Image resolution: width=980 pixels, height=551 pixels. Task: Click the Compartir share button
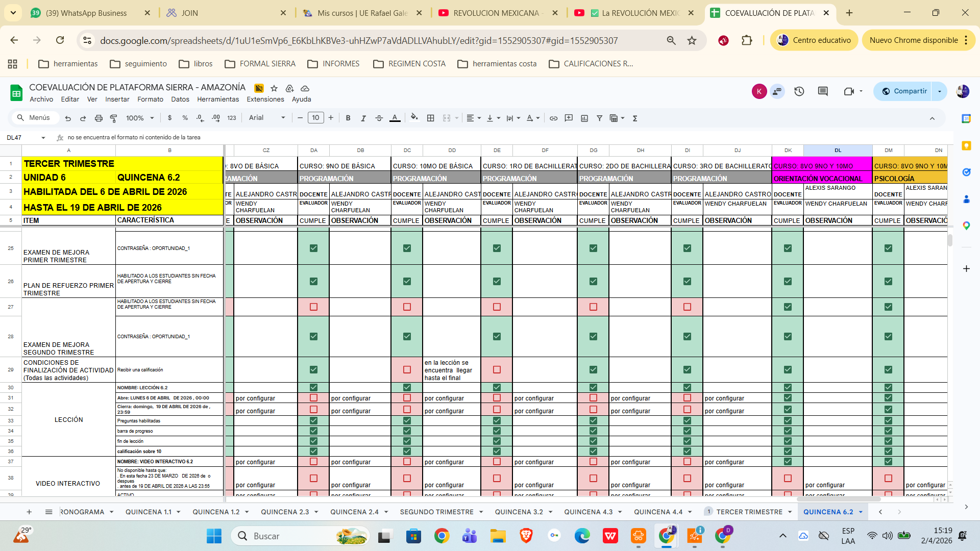904,91
